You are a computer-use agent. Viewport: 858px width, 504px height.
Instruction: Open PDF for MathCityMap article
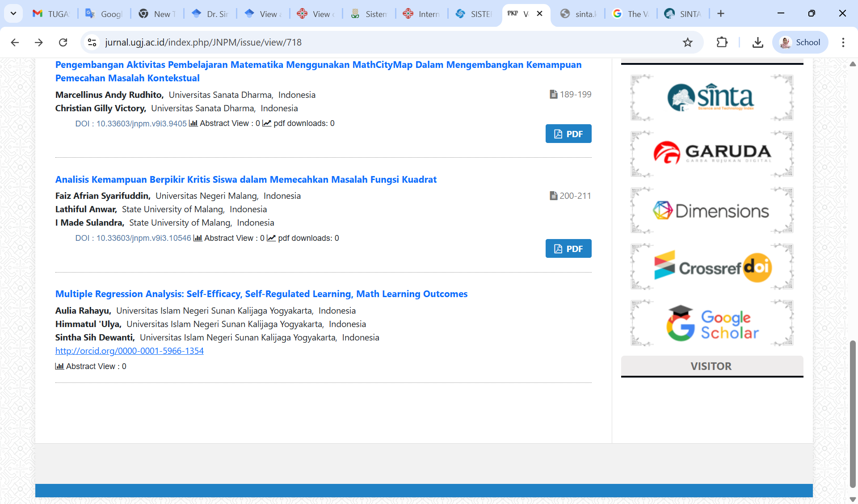coord(568,134)
